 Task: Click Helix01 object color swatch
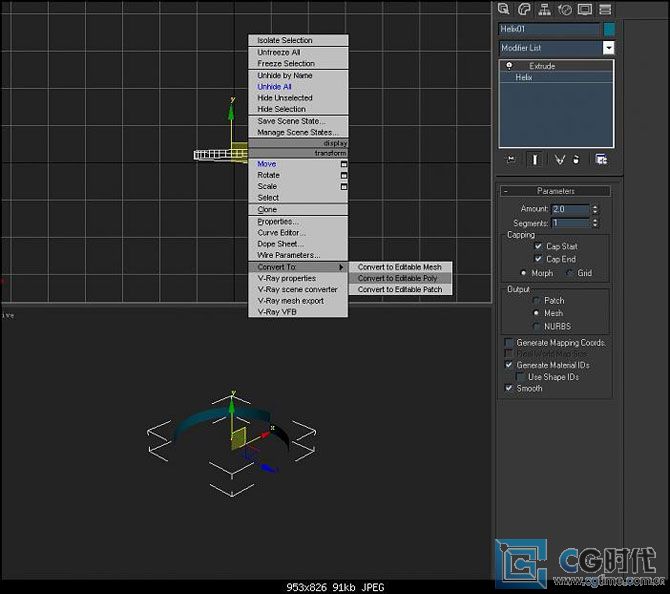click(x=609, y=29)
